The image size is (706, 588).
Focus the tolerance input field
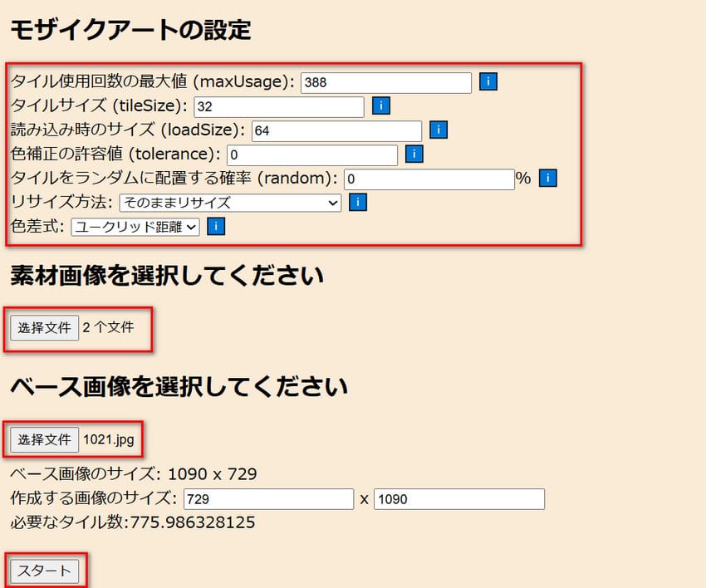tap(312, 154)
